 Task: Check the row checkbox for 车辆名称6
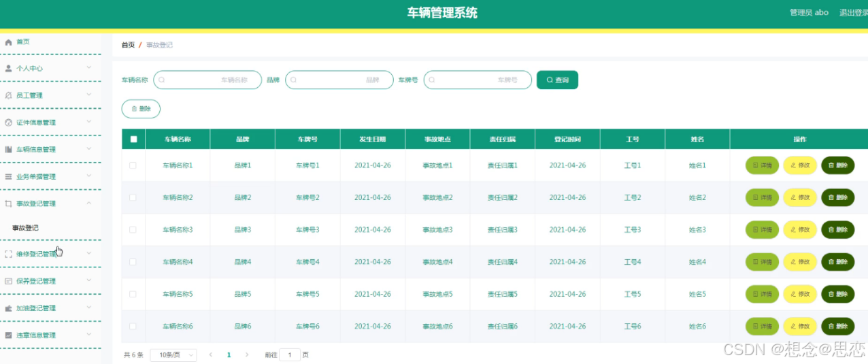[x=133, y=327]
